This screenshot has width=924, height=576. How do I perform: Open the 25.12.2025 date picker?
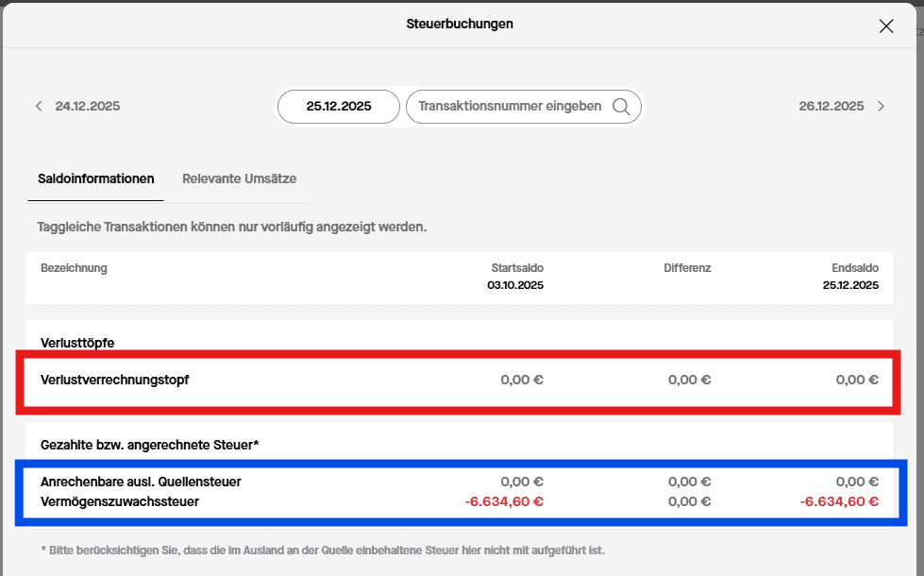339,107
